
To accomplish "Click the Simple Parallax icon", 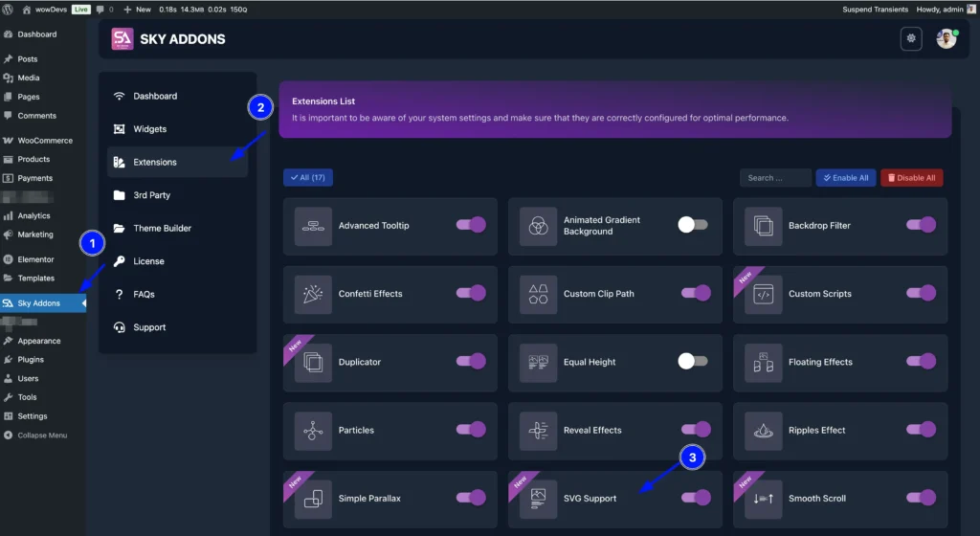I will point(313,499).
